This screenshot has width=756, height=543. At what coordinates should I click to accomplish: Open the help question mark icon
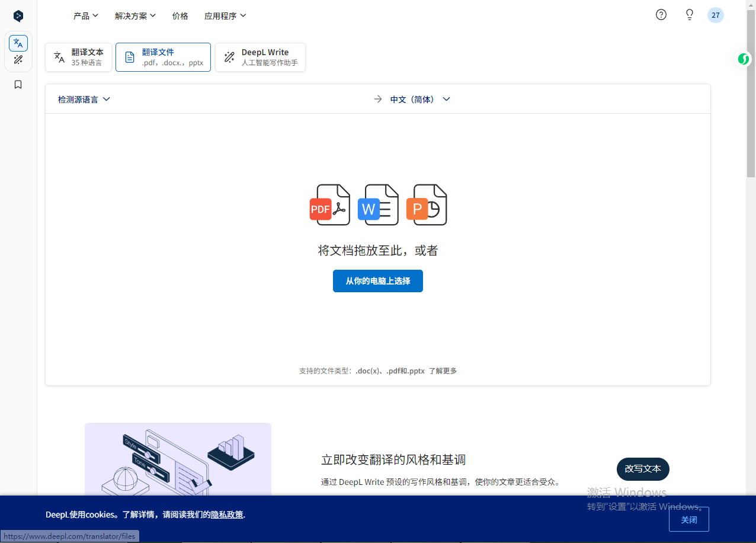tap(661, 15)
